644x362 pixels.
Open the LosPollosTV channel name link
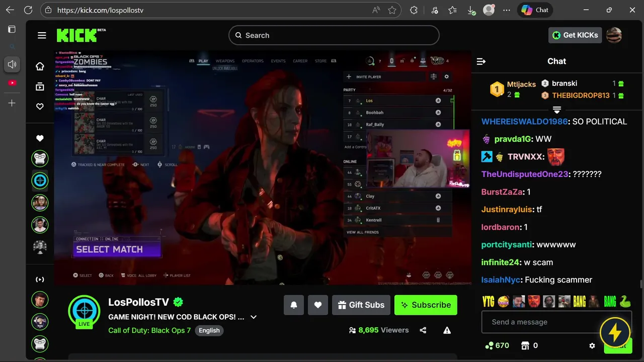click(x=138, y=302)
